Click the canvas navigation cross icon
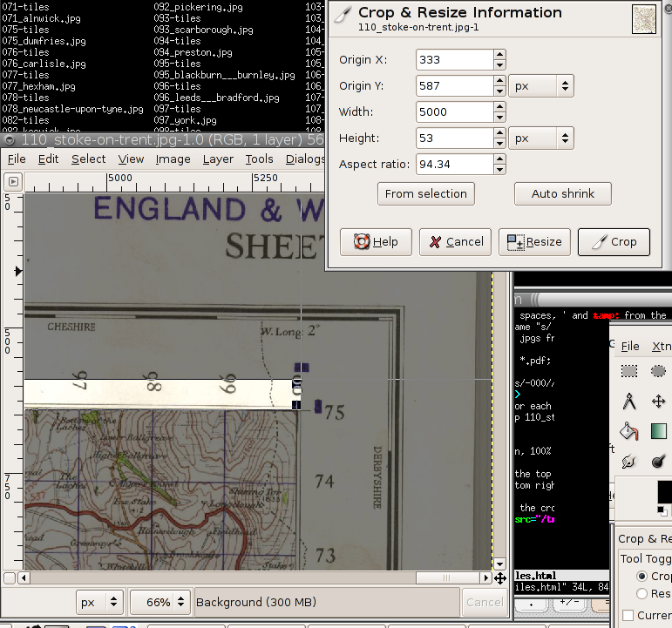Image resolution: width=672 pixels, height=628 pixels. point(499,578)
